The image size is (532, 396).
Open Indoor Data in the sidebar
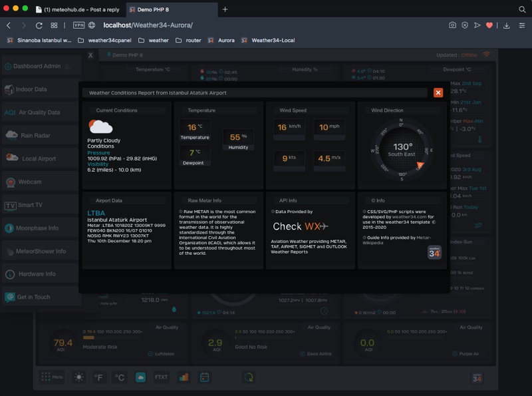pos(41,89)
